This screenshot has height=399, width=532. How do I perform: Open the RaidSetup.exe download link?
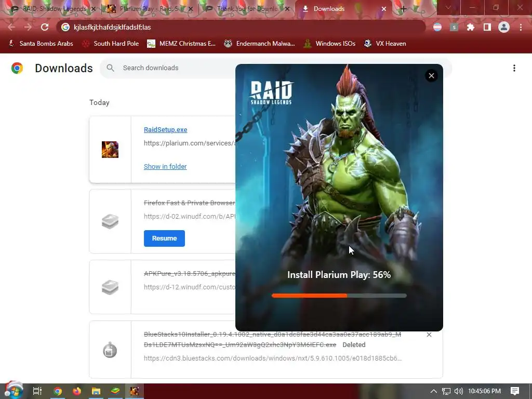click(x=165, y=129)
